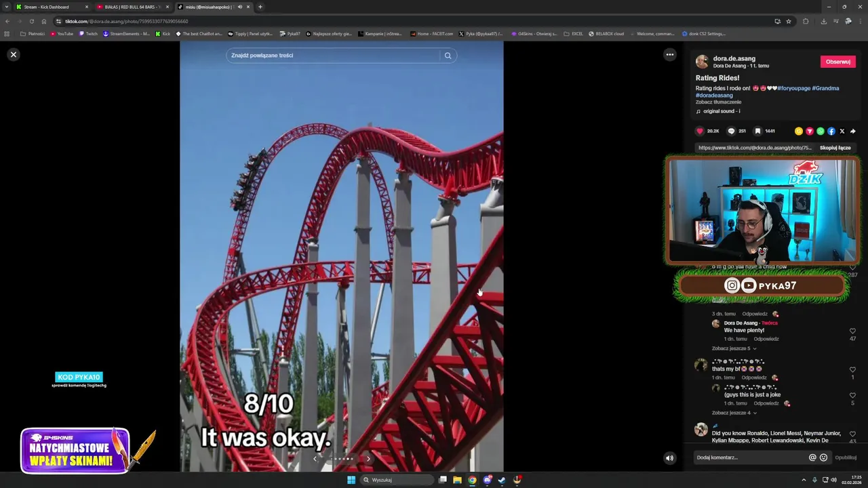Open the YouTube bookmark
The width and height of the screenshot is (868, 488).
point(62,33)
